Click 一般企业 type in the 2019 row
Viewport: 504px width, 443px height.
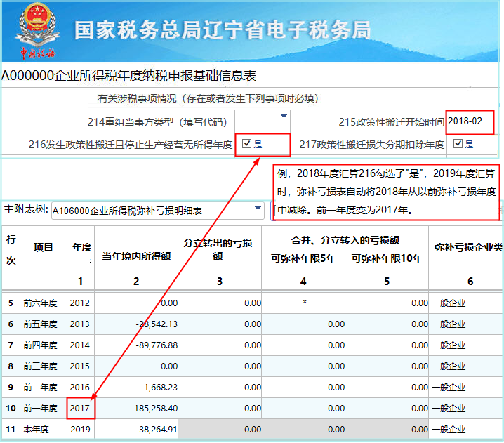click(449, 429)
